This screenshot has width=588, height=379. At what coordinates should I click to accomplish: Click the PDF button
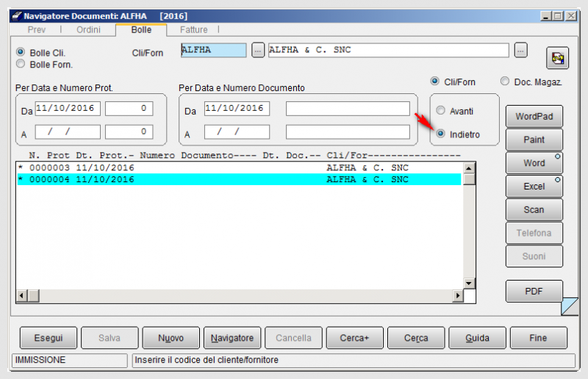[534, 292]
